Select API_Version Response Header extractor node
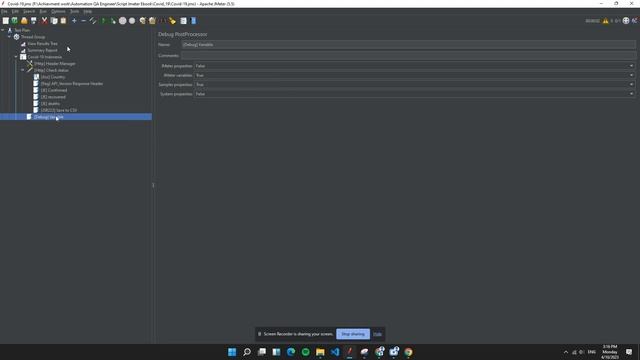The height and width of the screenshot is (360, 640). [72, 84]
